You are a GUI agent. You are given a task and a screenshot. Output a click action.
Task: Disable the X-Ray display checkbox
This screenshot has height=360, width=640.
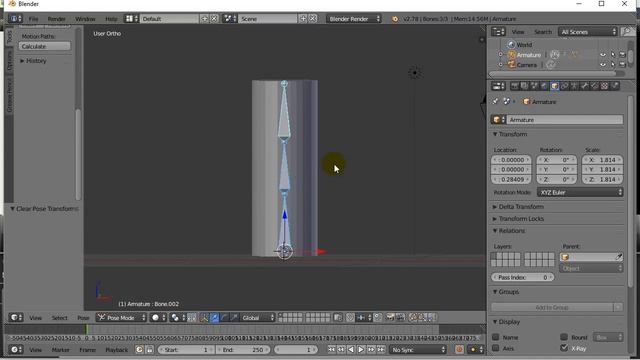(x=564, y=348)
